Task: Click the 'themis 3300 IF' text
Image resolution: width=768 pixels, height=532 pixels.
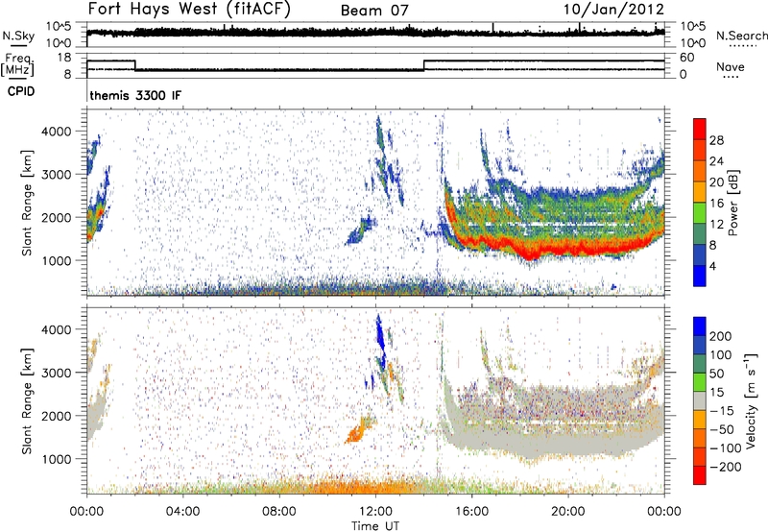Action: 135,95
